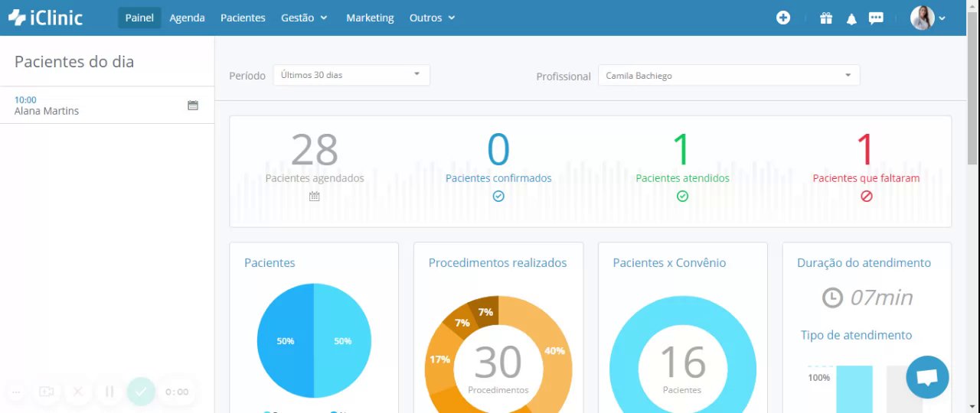The image size is (980, 413).
Task: Open the Pacientes menu item
Action: (243, 18)
